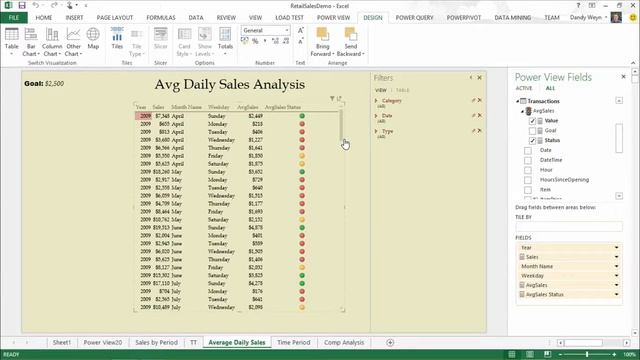This screenshot has width=640, height=360.
Task: Clear the Type filter with eraser icon
Action: pos(473,131)
